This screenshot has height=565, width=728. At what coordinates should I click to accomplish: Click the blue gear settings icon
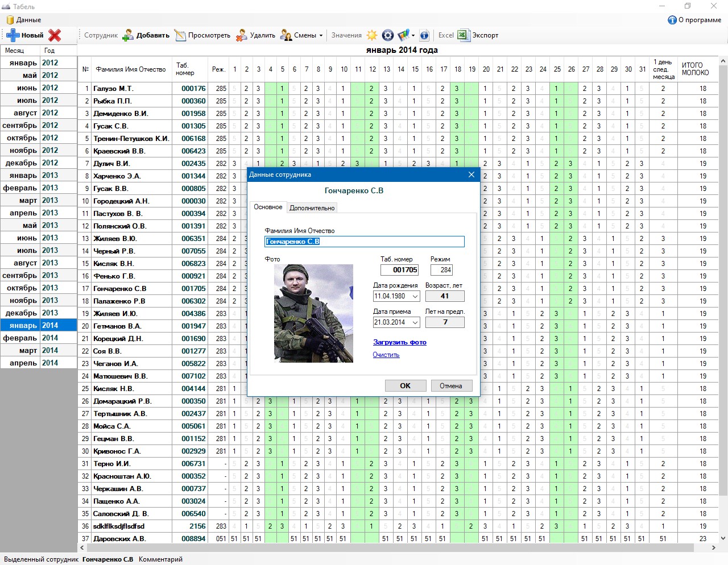click(x=388, y=35)
